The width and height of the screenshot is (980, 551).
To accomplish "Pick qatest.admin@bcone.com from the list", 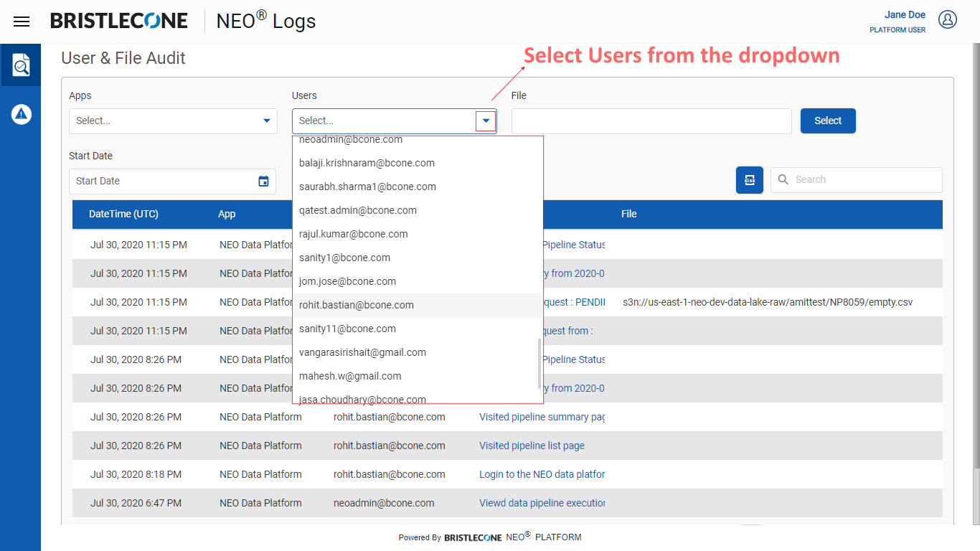I will point(357,210).
